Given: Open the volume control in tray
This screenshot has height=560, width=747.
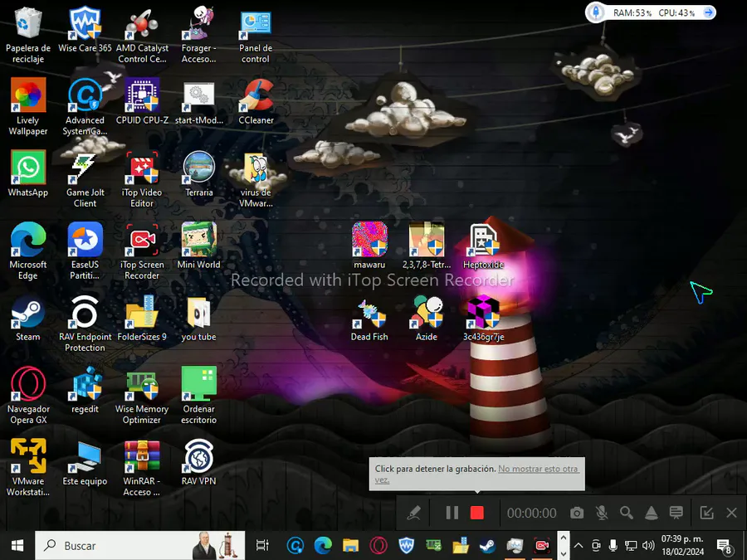Looking at the screenshot, I should point(648,546).
